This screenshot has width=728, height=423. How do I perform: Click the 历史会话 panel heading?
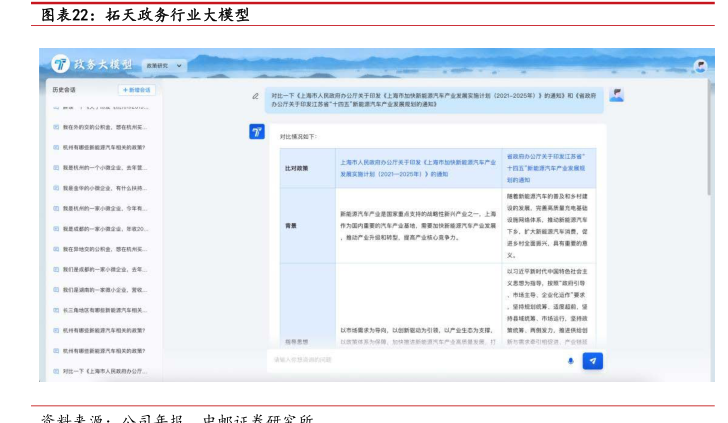64,90
